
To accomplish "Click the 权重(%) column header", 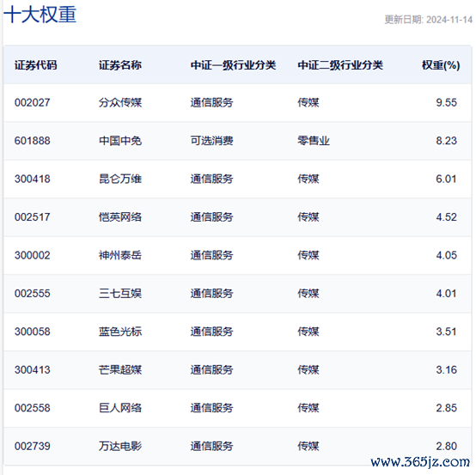I will tap(441, 65).
